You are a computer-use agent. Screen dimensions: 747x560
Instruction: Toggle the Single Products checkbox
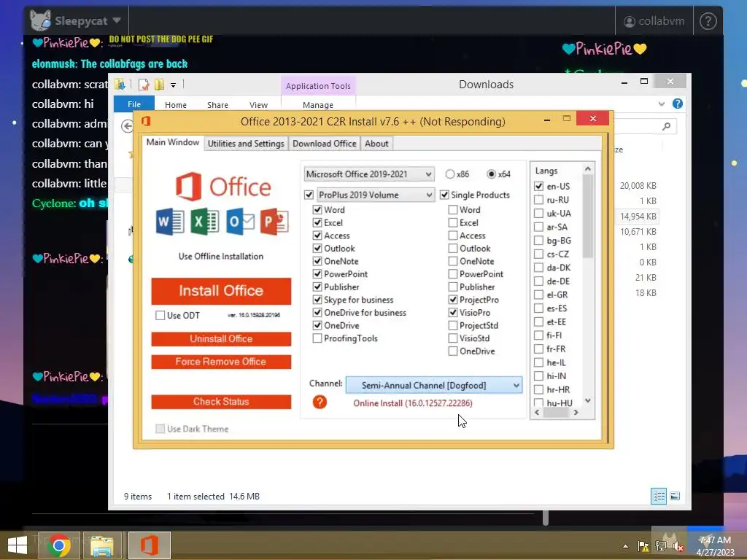(x=444, y=195)
